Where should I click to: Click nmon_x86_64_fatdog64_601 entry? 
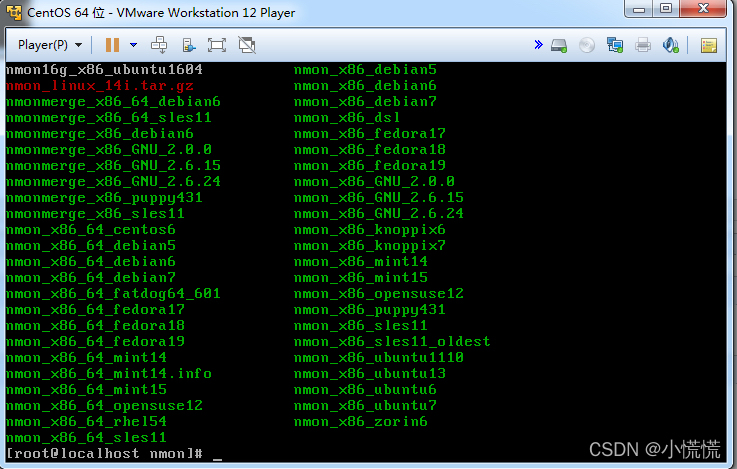point(113,294)
